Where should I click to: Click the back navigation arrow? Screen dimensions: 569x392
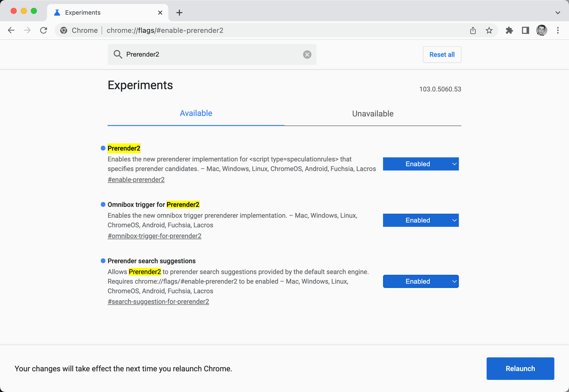pyautogui.click(x=11, y=30)
